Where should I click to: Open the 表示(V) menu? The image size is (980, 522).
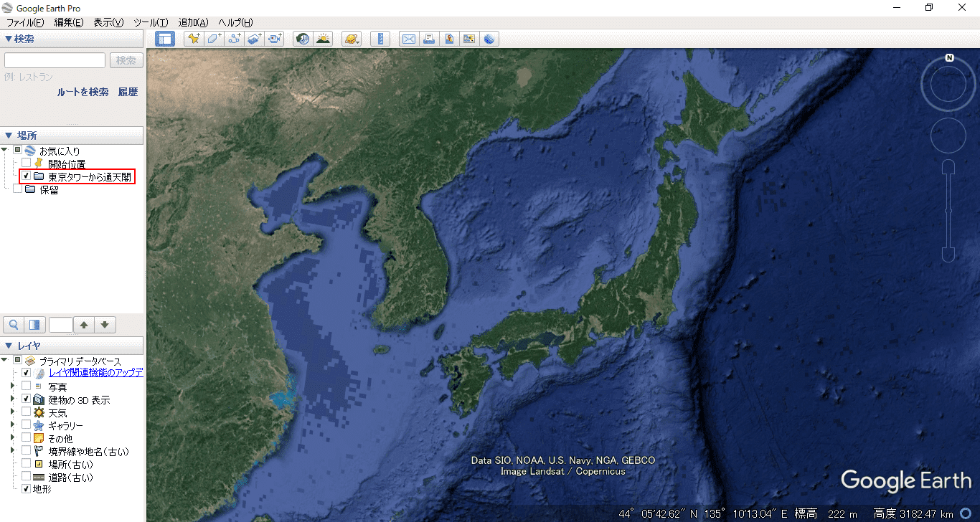pos(108,23)
